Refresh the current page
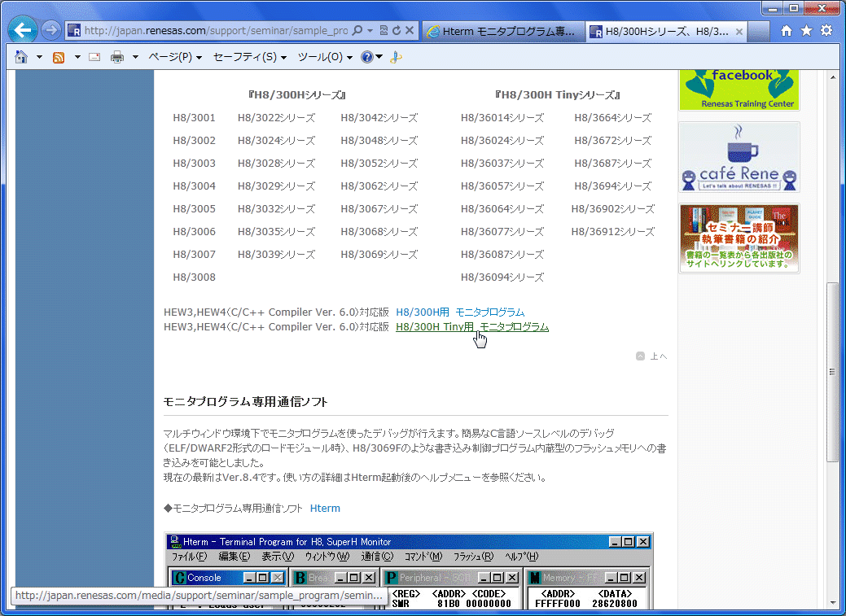Screen dimensions: 846x616 (x=397, y=31)
